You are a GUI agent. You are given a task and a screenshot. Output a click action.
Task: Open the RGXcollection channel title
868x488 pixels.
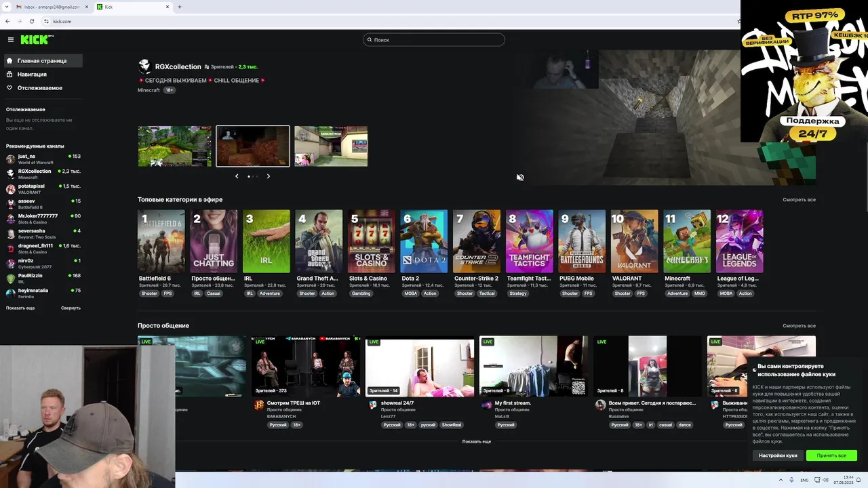coord(178,66)
